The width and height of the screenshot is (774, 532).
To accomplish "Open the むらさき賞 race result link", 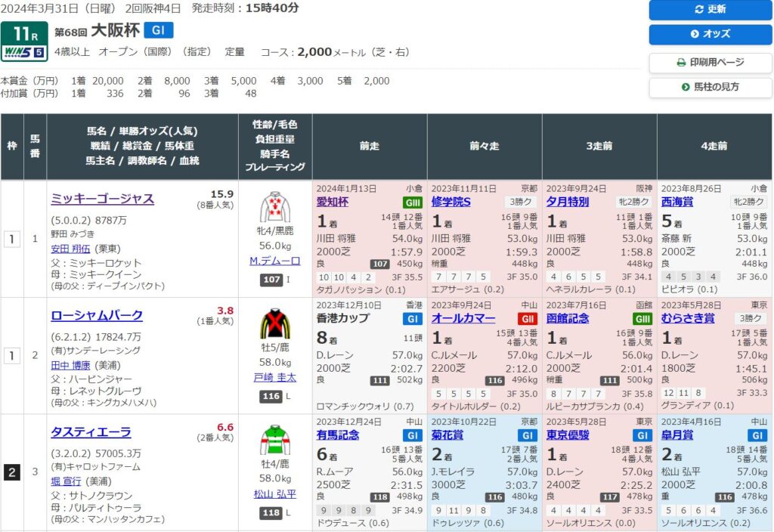I will point(688,318).
